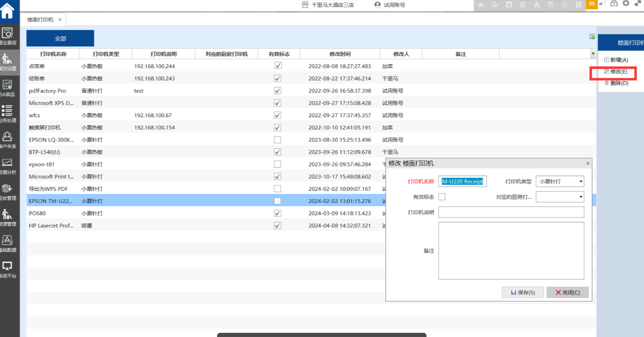Open 数据分析 chart icon in sidebar

tap(8, 166)
